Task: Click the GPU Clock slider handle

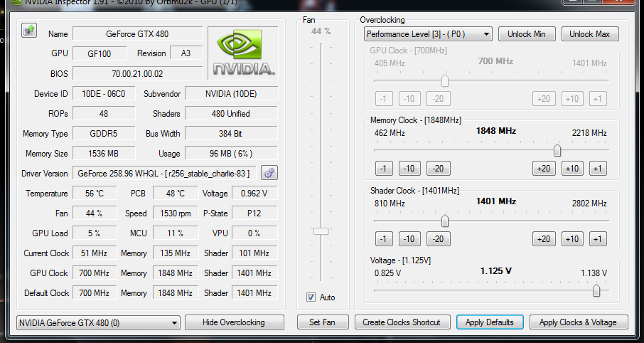Action: [x=445, y=80]
